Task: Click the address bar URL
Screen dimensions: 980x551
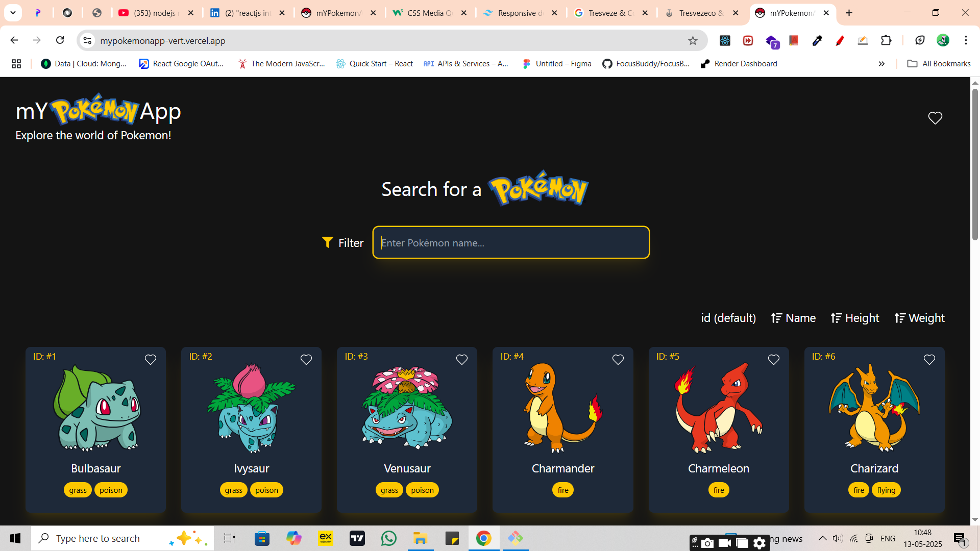Action: pos(163,40)
